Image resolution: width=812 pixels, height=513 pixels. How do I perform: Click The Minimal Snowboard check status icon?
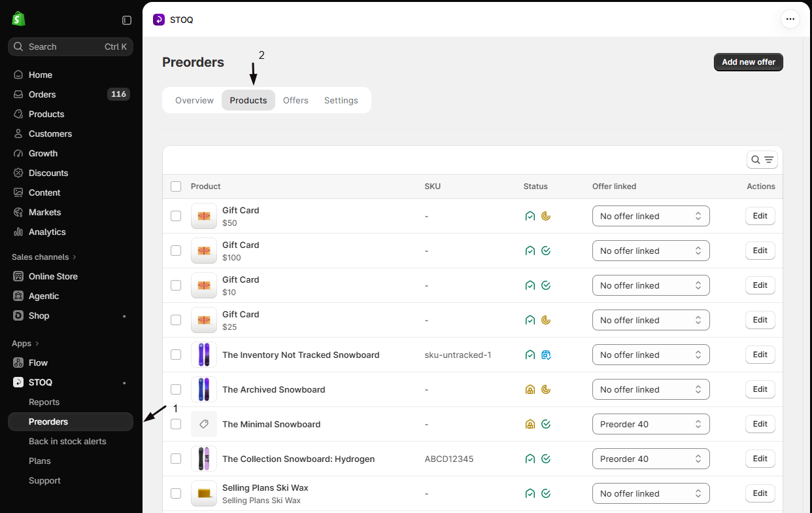tap(546, 424)
